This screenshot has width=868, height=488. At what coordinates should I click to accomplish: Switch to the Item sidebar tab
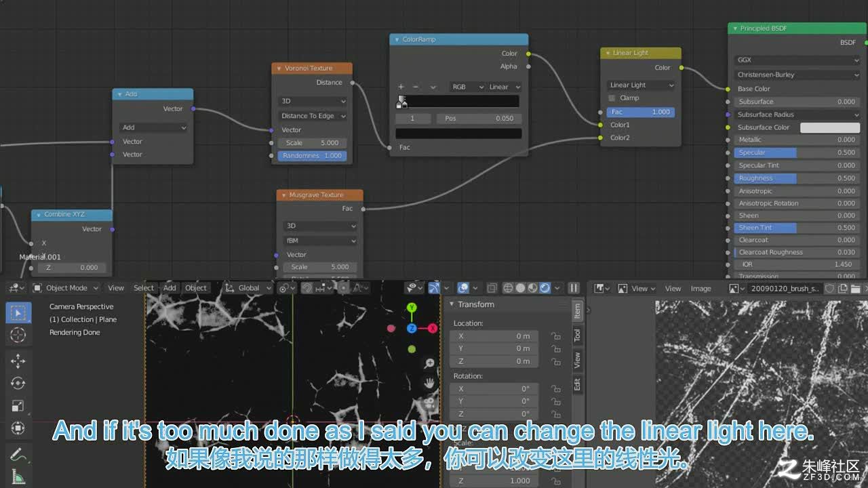point(578,310)
